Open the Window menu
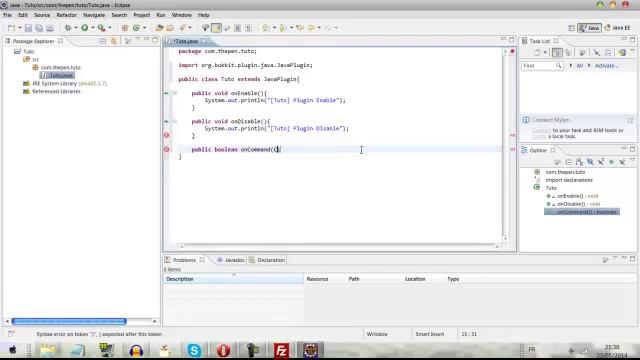Viewport: 640px width, 360px height. coord(182,15)
